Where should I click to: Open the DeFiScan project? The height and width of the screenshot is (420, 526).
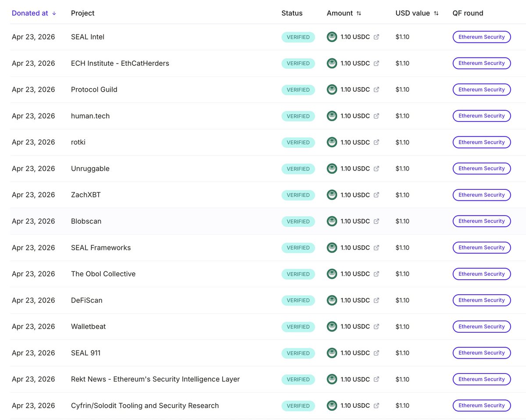pyautogui.click(x=87, y=300)
